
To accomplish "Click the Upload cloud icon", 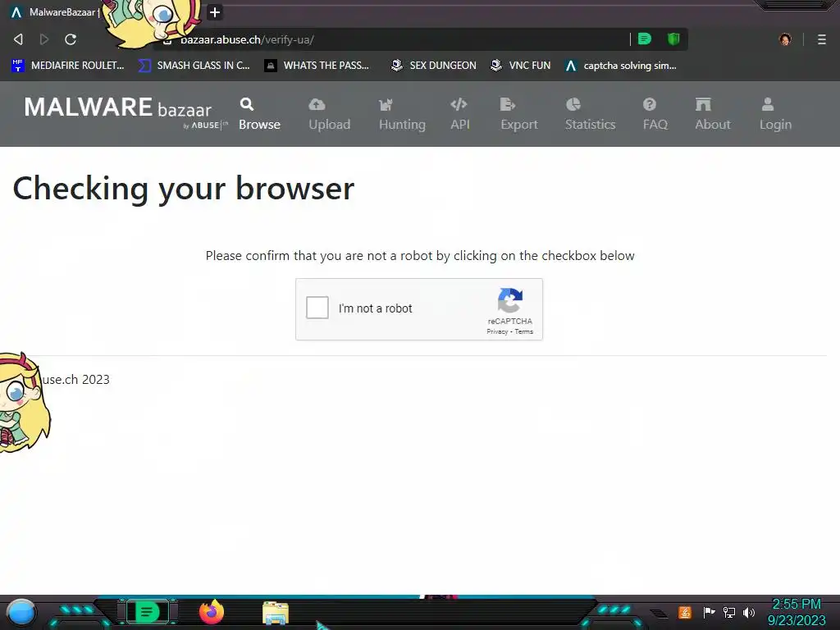I will [317, 104].
